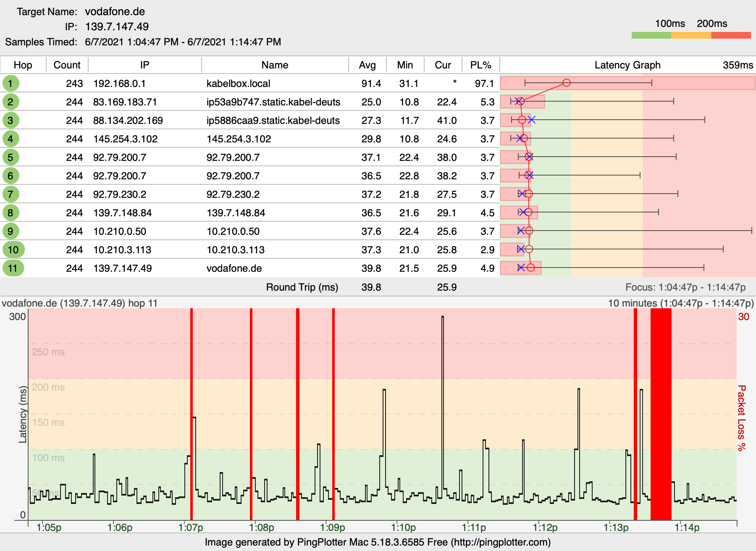
Task: Select the hop 2 green circle icon
Action: tap(10, 102)
